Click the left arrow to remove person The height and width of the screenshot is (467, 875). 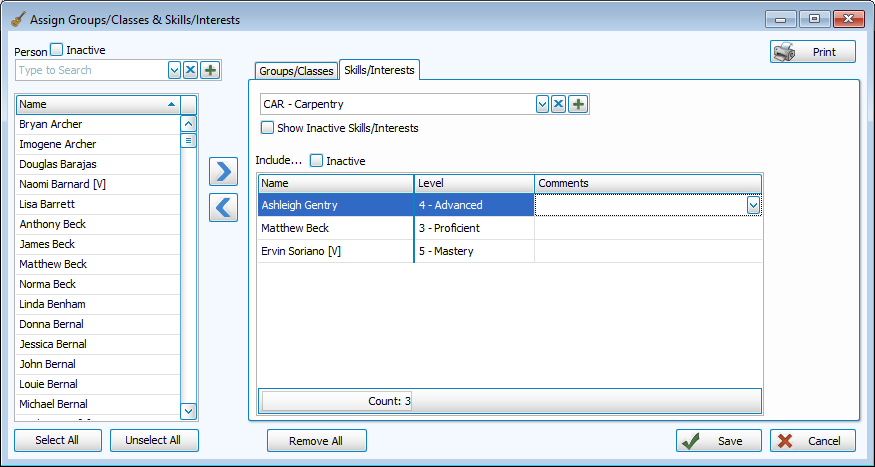pos(223,207)
